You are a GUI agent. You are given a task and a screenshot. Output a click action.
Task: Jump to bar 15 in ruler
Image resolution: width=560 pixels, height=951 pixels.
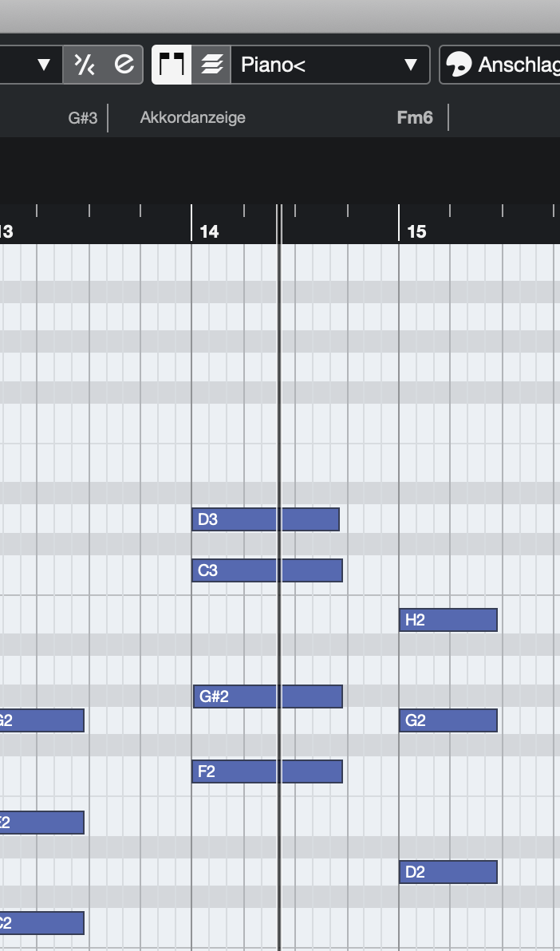416,231
